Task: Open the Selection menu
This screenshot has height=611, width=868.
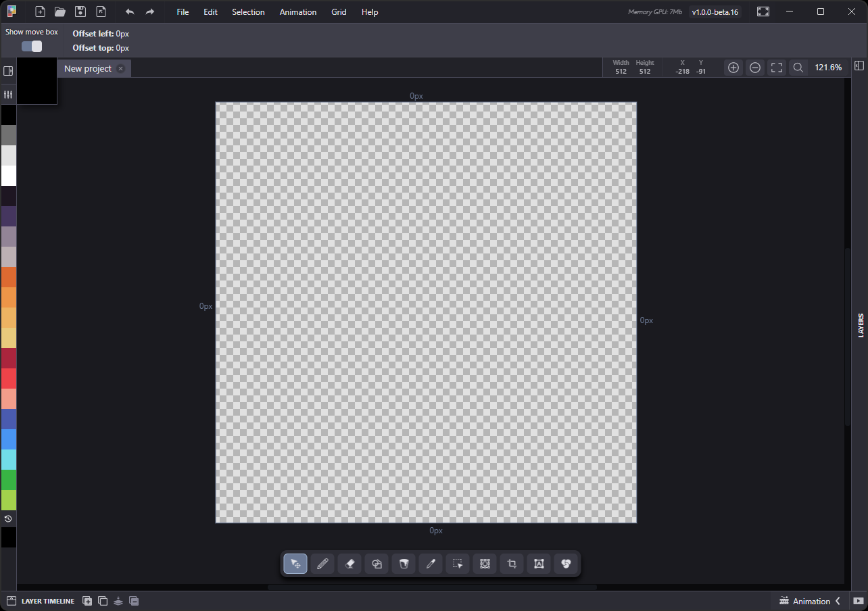Action: point(248,12)
